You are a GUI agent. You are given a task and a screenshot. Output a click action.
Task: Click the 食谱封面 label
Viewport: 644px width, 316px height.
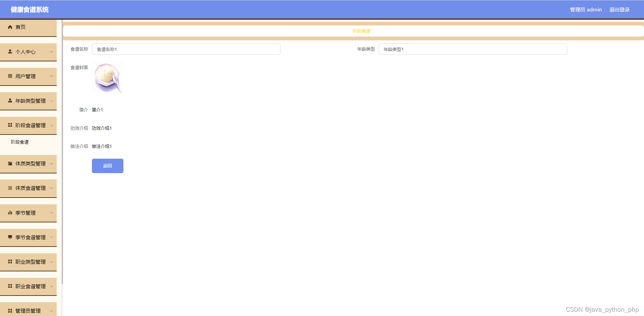tap(79, 67)
